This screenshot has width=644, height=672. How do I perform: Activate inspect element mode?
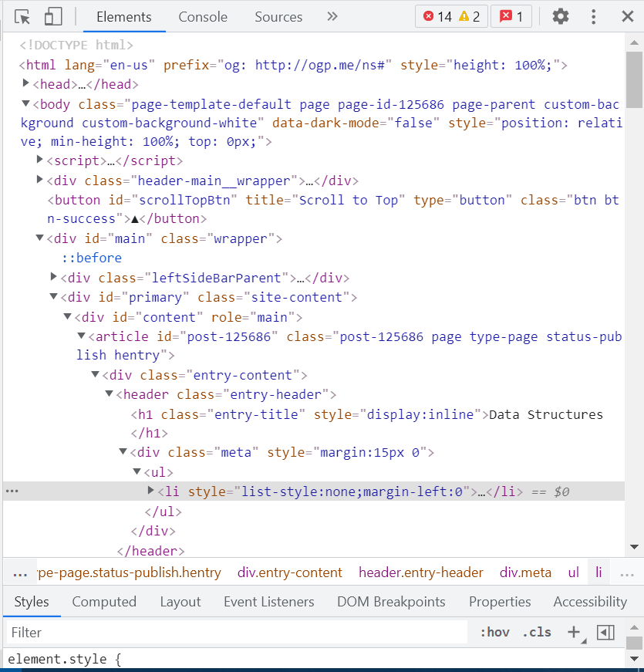pos(22,16)
